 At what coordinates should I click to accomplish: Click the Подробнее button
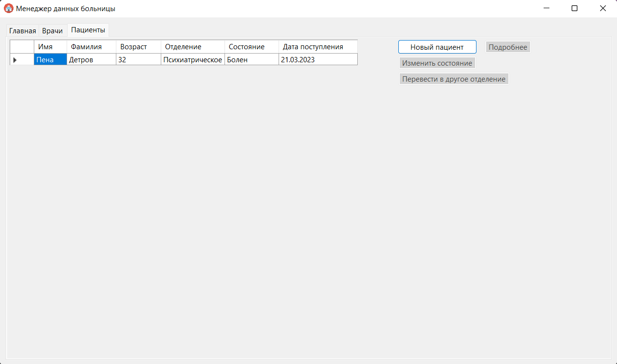508,47
